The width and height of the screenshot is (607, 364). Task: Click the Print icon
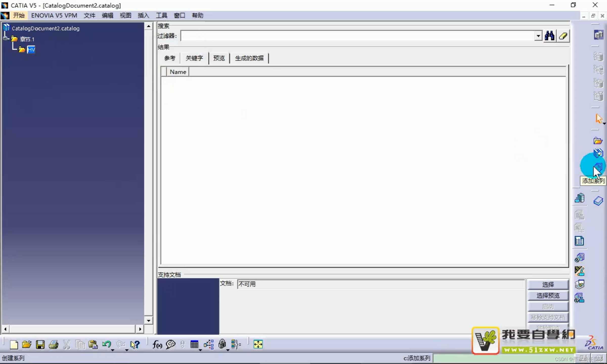tap(53, 345)
